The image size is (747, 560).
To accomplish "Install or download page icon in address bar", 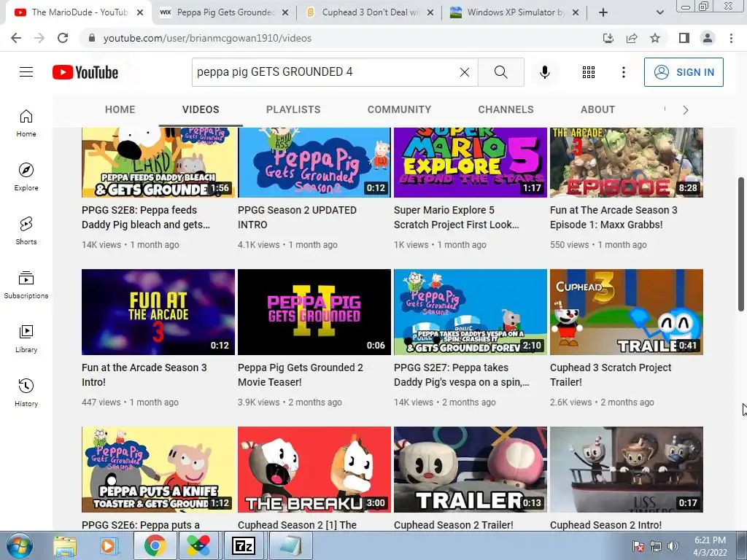I will point(608,38).
